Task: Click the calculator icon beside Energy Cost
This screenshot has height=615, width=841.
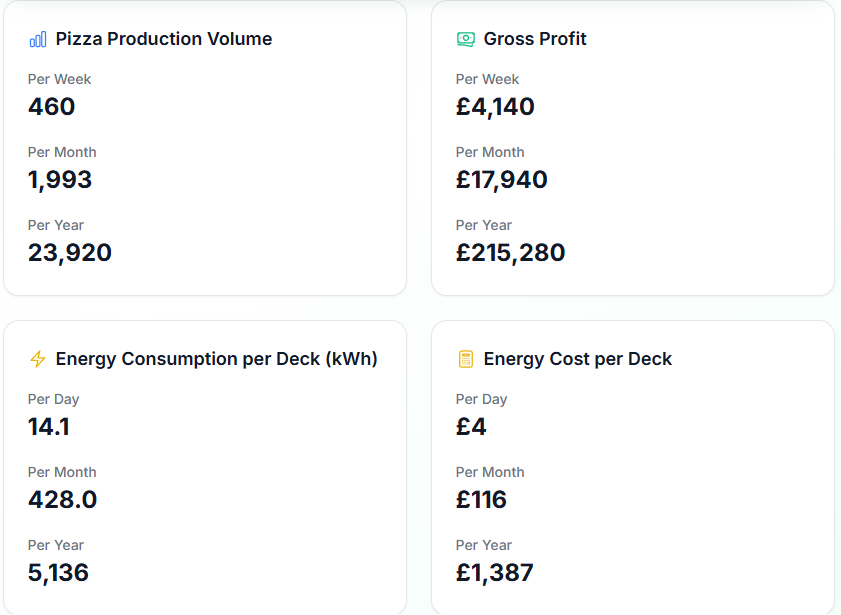Action: pyautogui.click(x=466, y=359)
